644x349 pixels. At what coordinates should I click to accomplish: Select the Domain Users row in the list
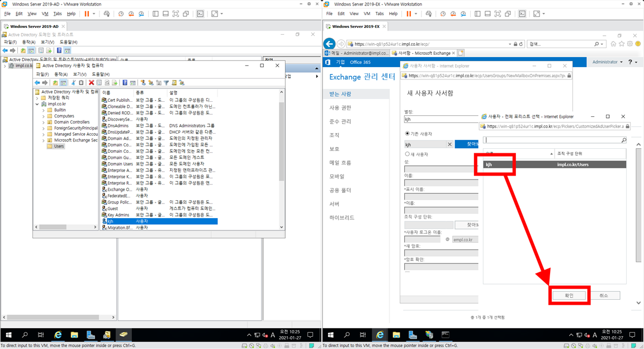pyautogui.click(x=159, y=164)
